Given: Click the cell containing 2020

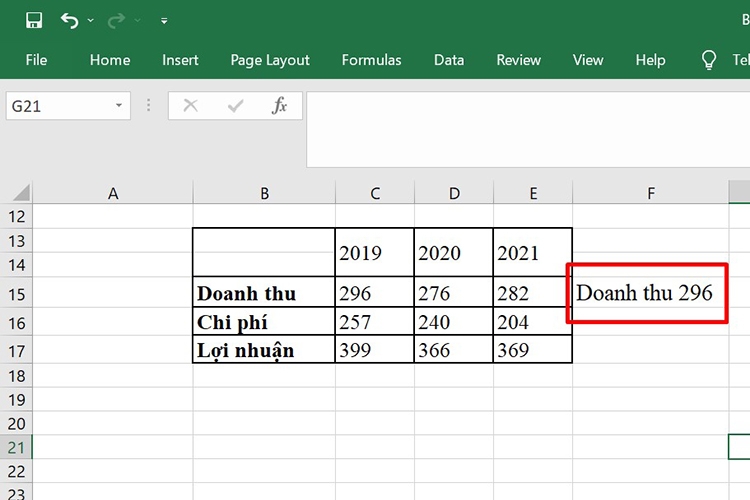Looking at the screenshot, I should pyautogui.click(x=453, y=252).
